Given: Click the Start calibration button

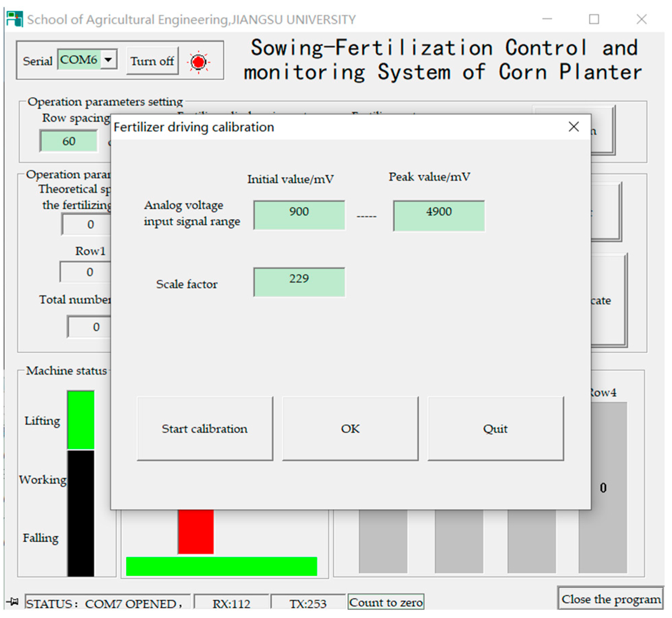Looking at the screenshot, I should (205, 429).
